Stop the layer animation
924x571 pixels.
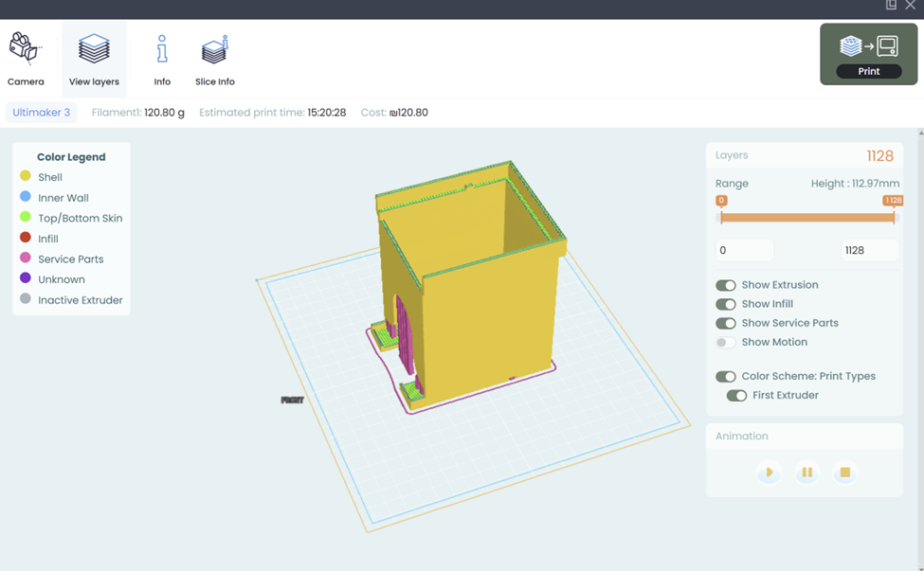pyautogui.click(x=845, y=473)
